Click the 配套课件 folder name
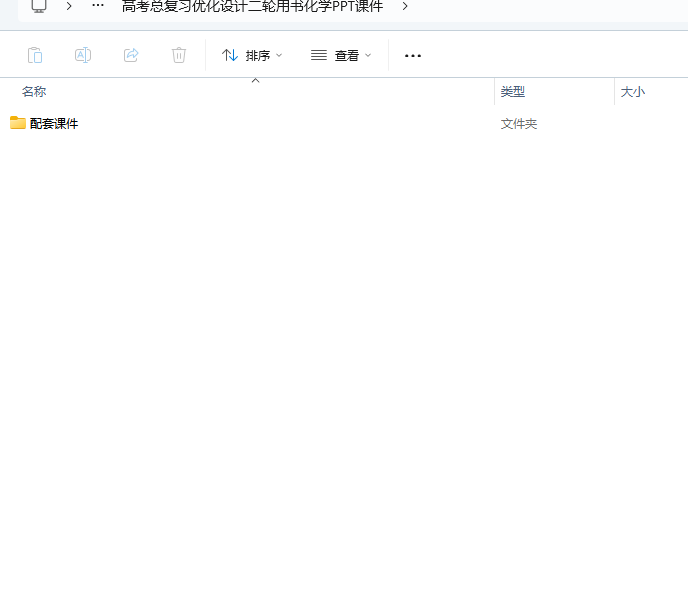The image size is (688, 599). [x=54, y=124]
